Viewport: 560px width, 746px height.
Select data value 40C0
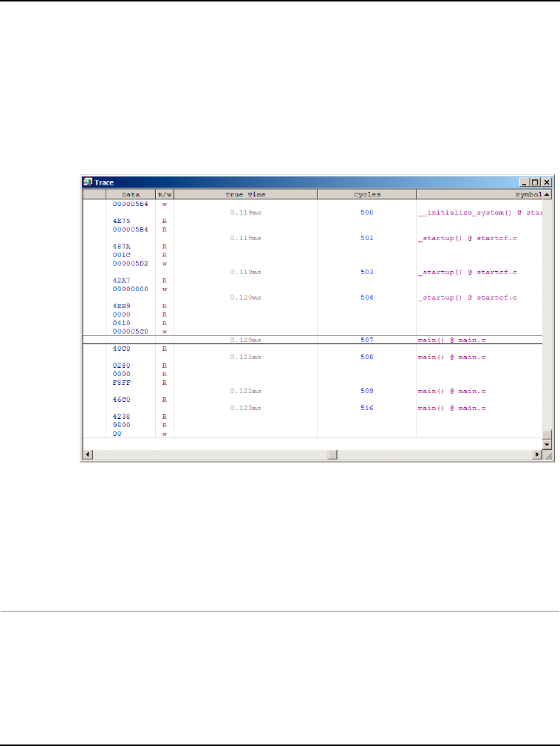(x=121, y=349)
